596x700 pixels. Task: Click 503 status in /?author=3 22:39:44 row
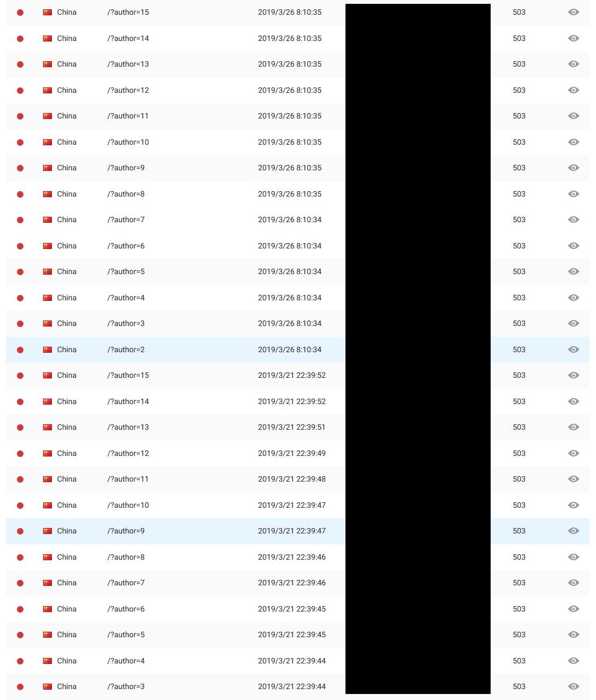click(x=519, y=686)
